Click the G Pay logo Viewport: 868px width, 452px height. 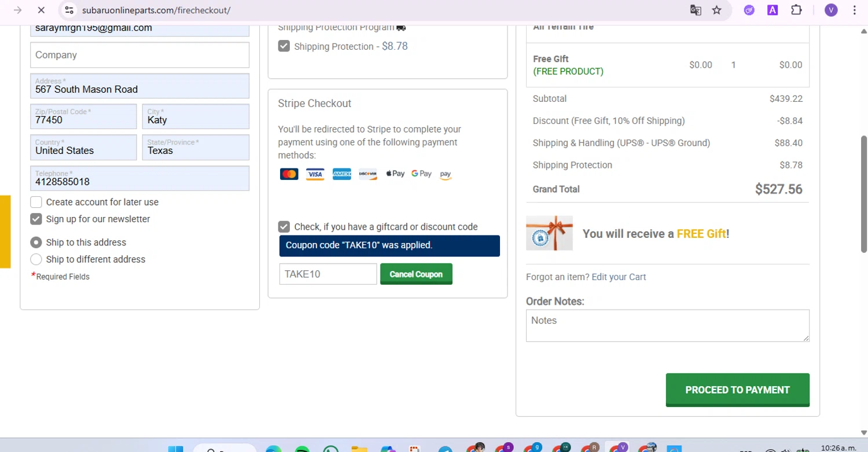pos(421,174)
